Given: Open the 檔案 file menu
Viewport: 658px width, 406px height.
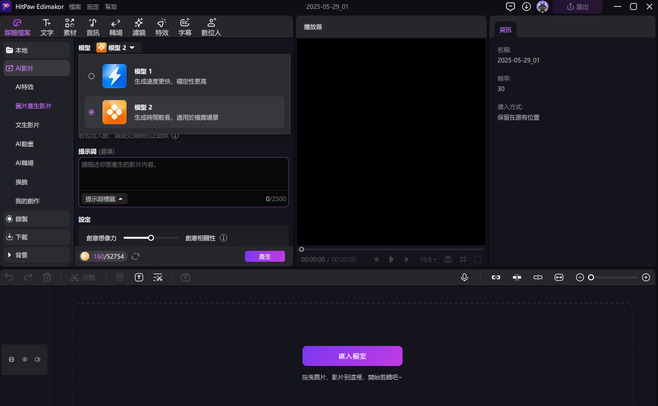Looking at the screenshot, I should (x=75, y=7).
